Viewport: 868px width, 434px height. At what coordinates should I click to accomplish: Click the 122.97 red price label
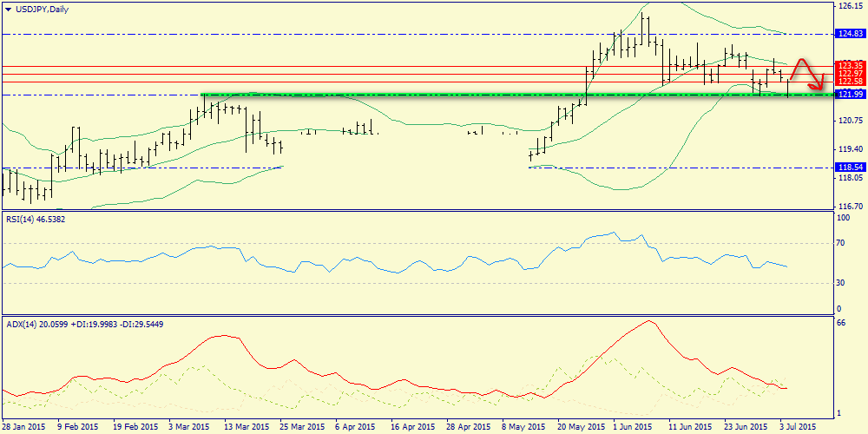click(x=849, y=73)
